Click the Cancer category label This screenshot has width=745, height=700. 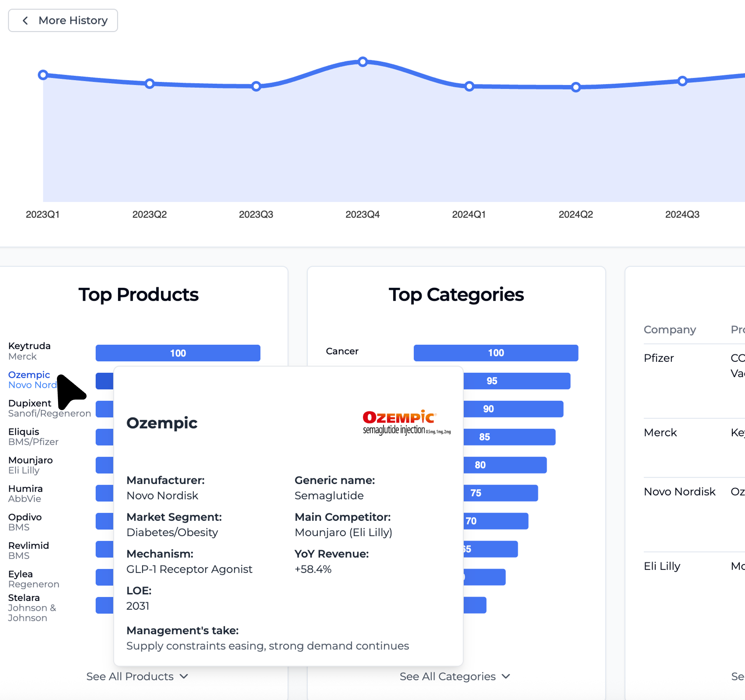click(342, 351)
